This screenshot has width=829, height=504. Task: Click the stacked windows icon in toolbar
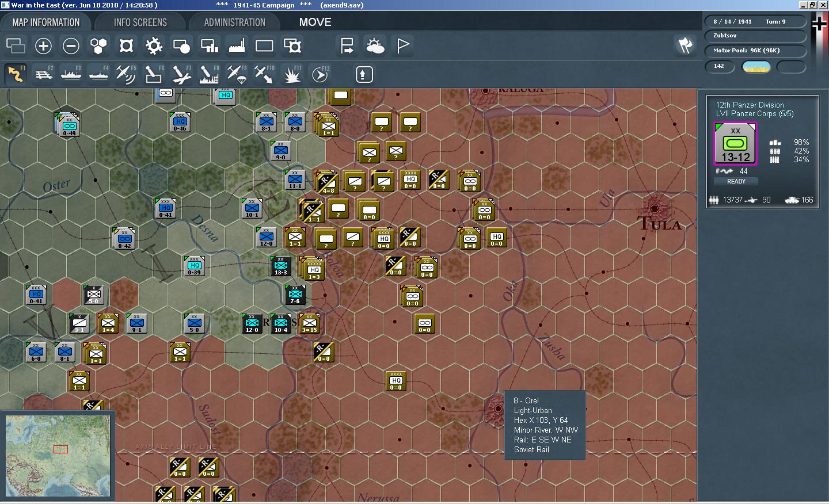click(16, 45)
